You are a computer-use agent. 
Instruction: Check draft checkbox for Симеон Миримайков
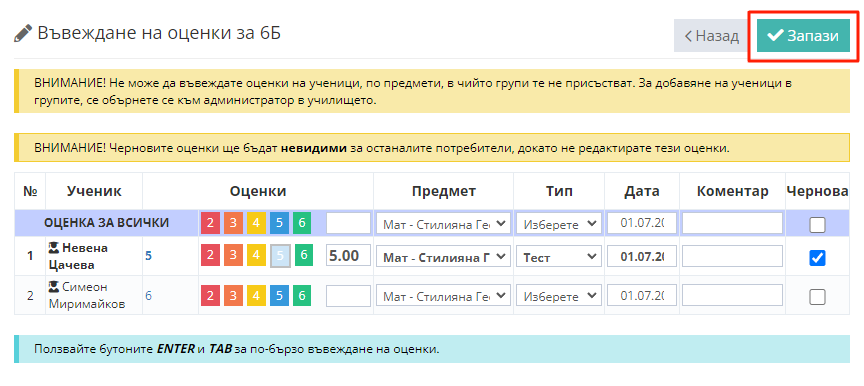pos(817,297)
